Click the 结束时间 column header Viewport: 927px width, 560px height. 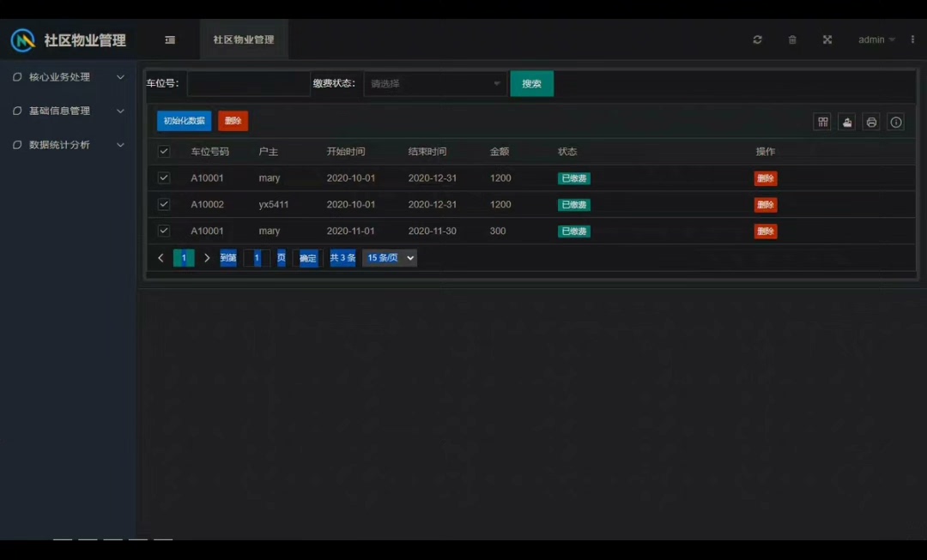click(427, 152)
